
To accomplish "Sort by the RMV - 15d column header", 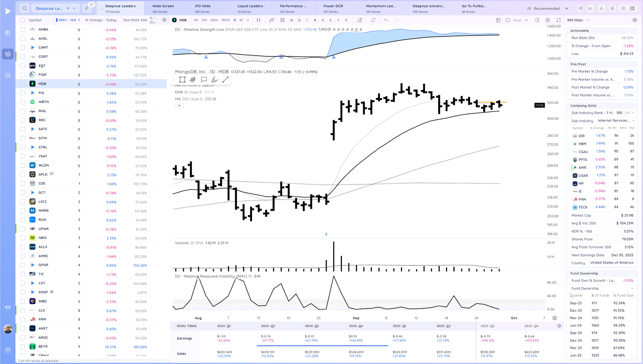I will point(68,20).
